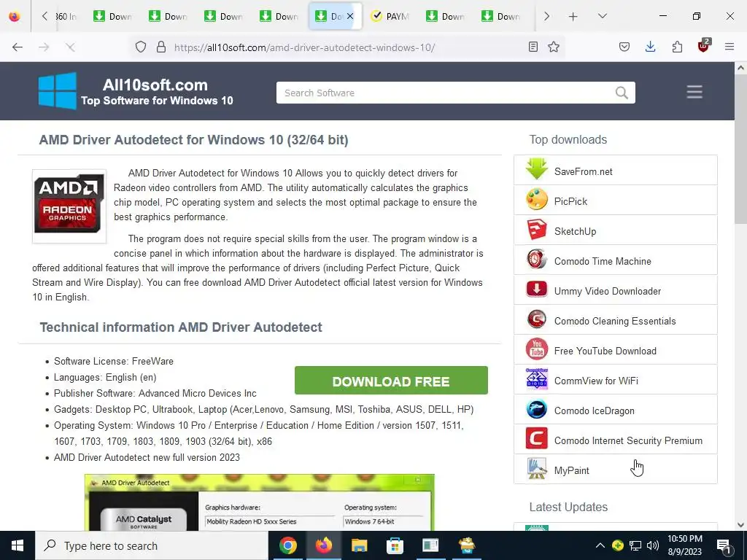Click the taskbar clock showing 10:50 PM

coord(684,545)
